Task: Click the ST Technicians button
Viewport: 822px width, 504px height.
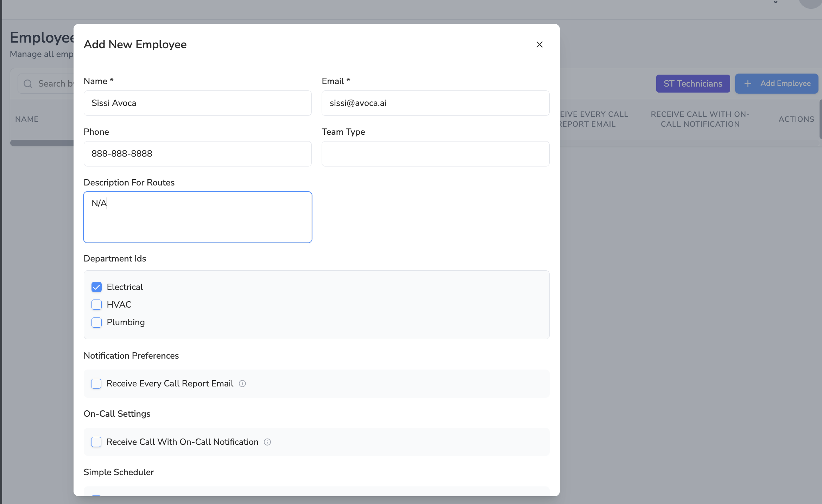Action: 693,84
